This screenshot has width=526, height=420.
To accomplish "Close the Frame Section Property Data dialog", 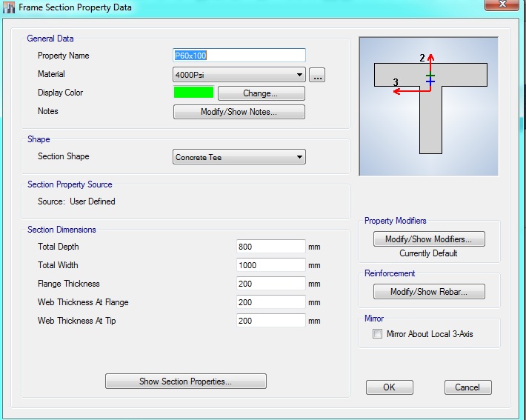I will [x=502, y=4].
